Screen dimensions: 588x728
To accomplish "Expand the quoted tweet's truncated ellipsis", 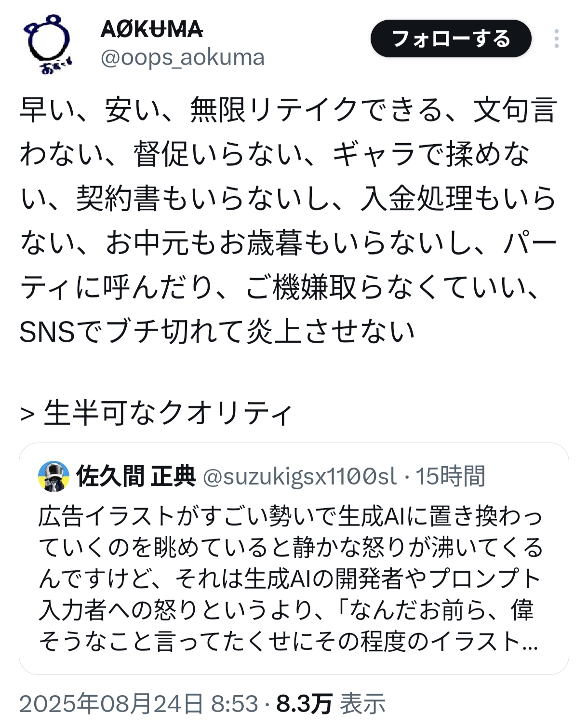I will click(x=530, y=642).
